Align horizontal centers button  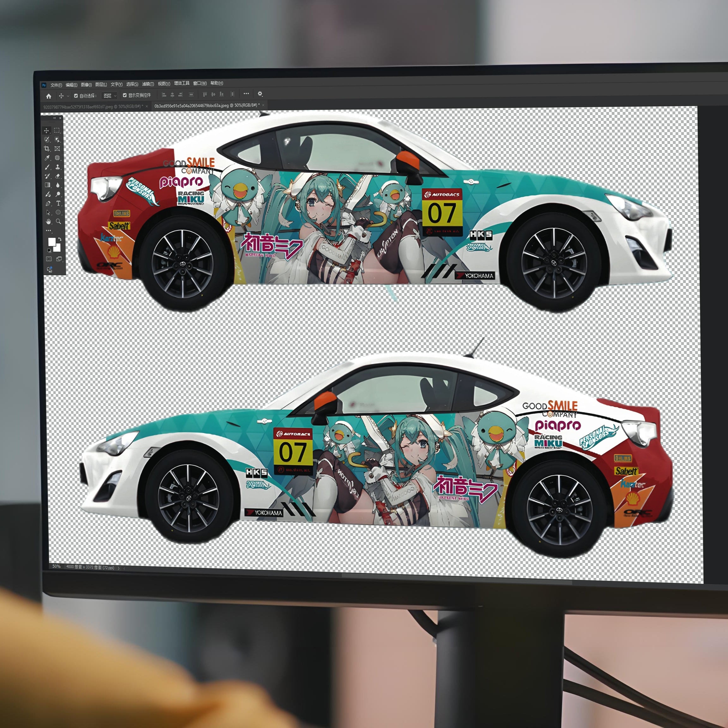173,94
